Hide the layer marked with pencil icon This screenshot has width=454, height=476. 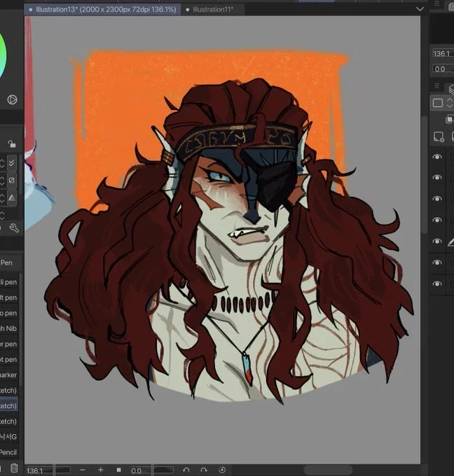pos(437,241)
